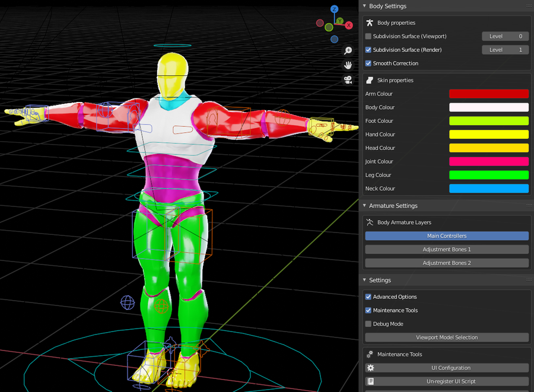This screenshot has width=534, height=392.
Task: Click the Body properties armature icon
Action: pos(370,23)
